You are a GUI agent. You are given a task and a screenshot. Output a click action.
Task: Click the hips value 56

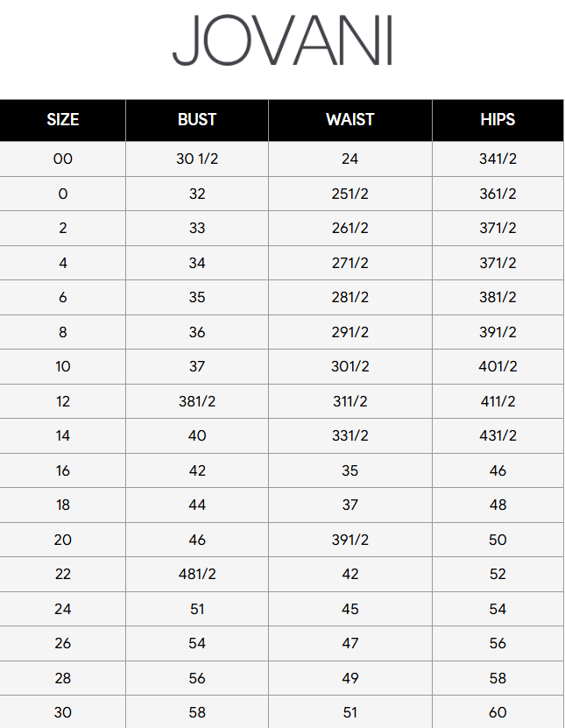click(498, 643)
